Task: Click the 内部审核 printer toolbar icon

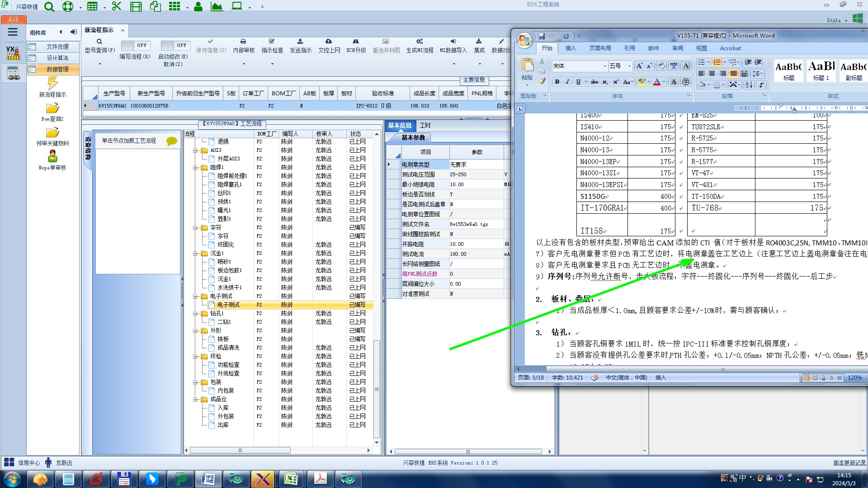Action: [243, 42]
